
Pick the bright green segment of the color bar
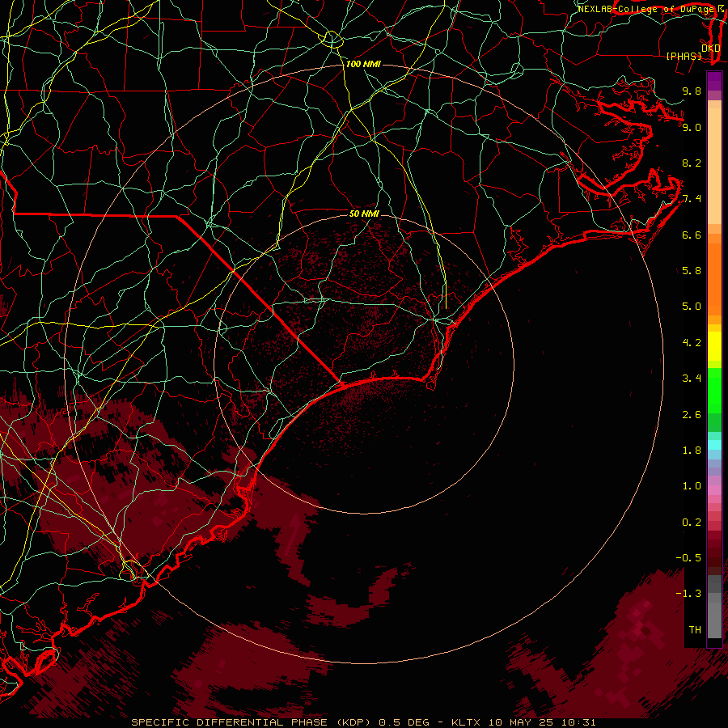pos(714,391)
